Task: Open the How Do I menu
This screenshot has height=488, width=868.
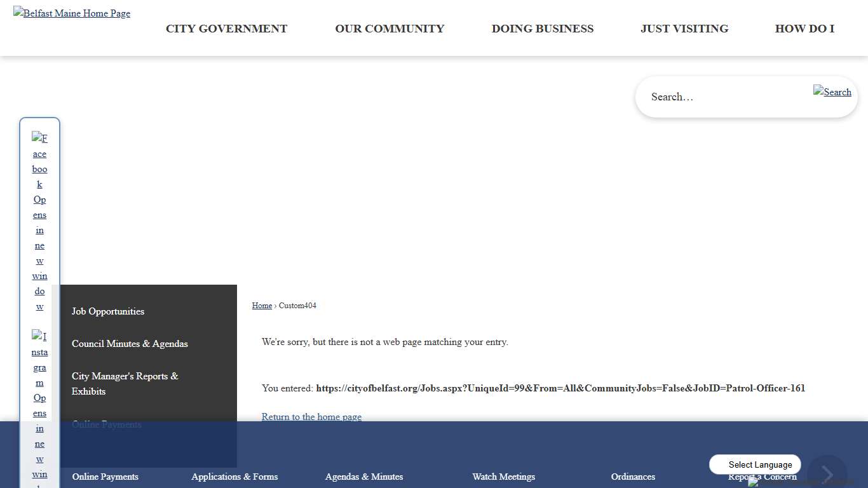Action: point(804,29)
